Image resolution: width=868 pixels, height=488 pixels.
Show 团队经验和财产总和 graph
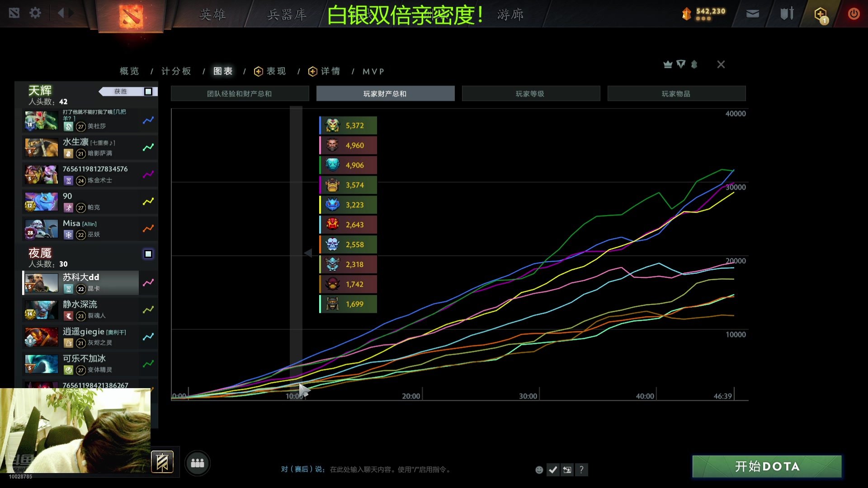(x=240, y=94)
